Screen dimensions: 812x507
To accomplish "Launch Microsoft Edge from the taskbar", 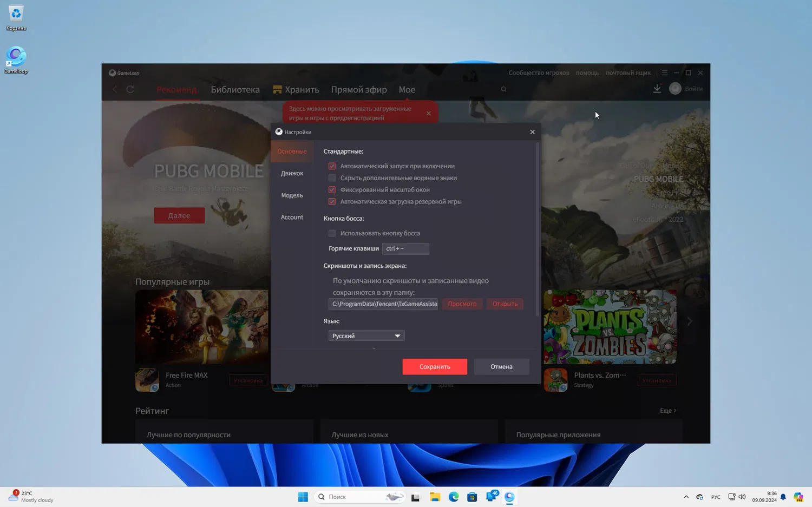I will click(x=454, y=497).
